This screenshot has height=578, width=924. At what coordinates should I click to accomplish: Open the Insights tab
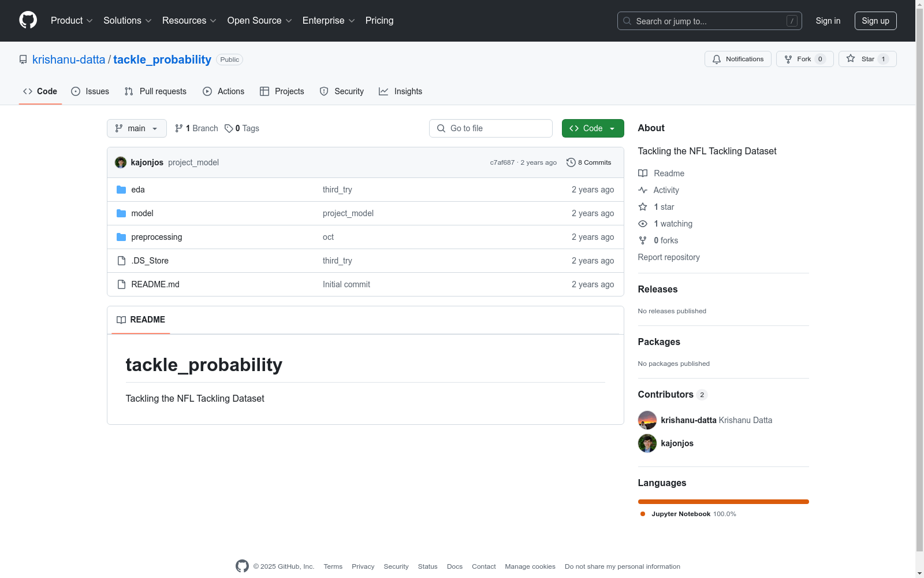click(x=401, y=91)
